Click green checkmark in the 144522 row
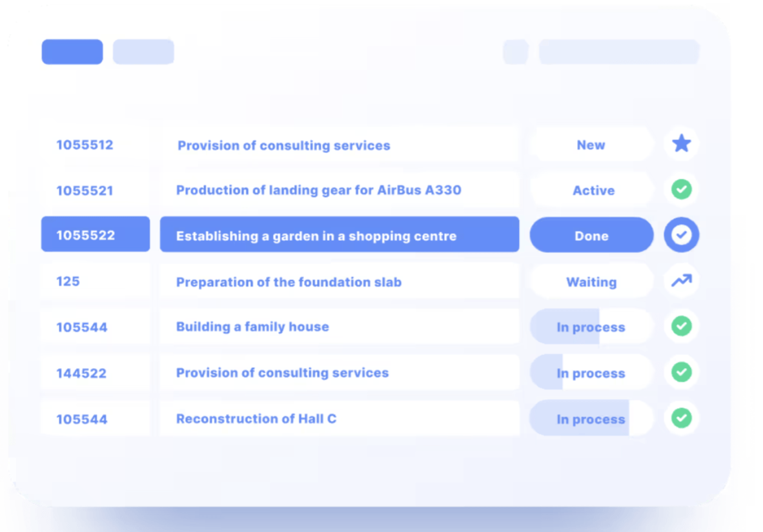This screenshot has height=532, width=763. 681,372
